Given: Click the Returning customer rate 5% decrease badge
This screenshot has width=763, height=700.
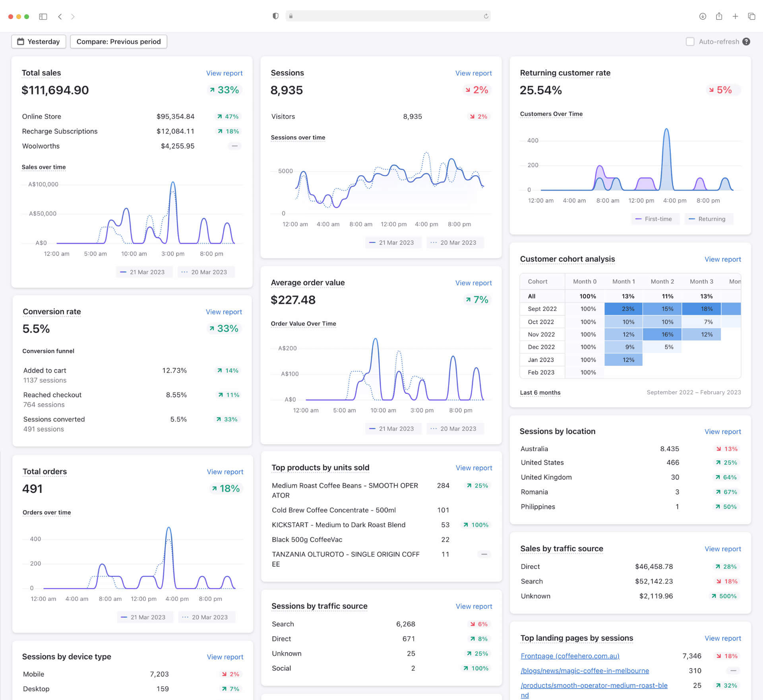Looking at the screenshot, I should click(723, 90).
